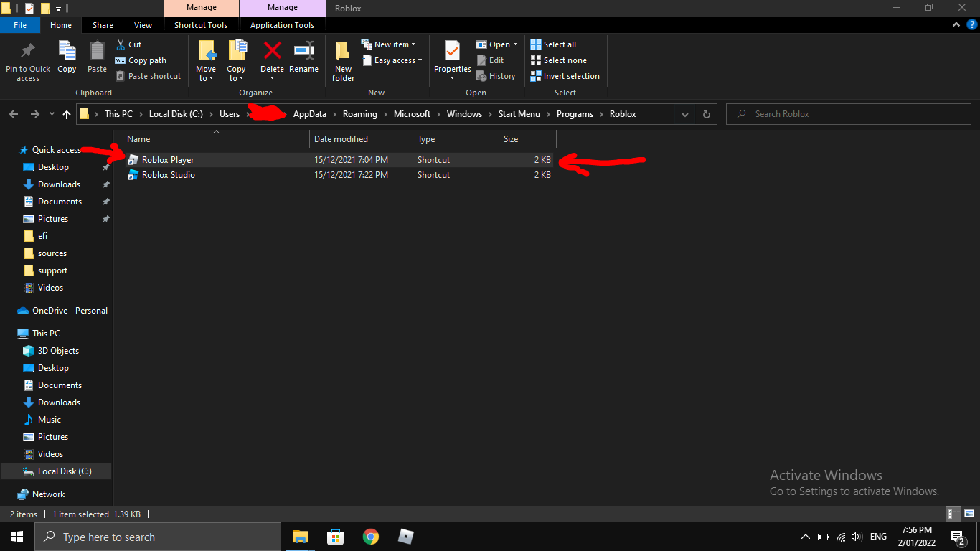
Task: Click the Properties icon
Action: (452, 51)
